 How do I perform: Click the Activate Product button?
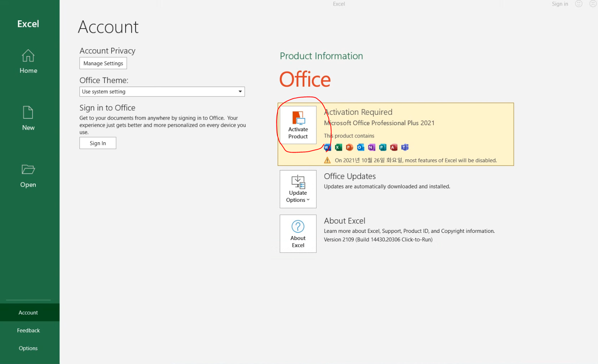click(298, 125)
